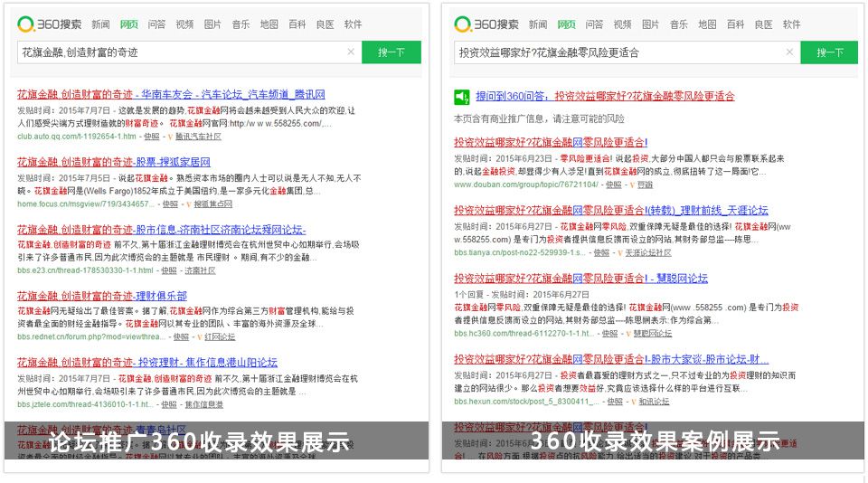The image size is (868, 483).
Task: Click the V badge beside 豆瓣
Action: point(632,185)
